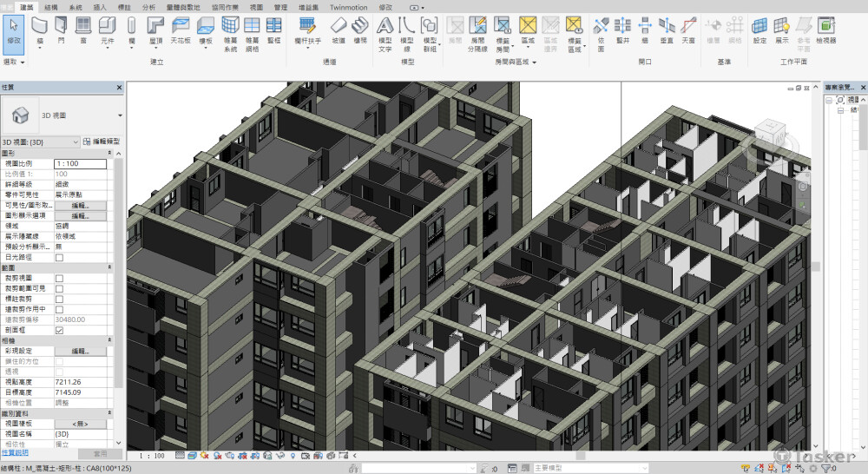Uncheck the 剖面框 (Section Box) checkbox

(59, 330)
